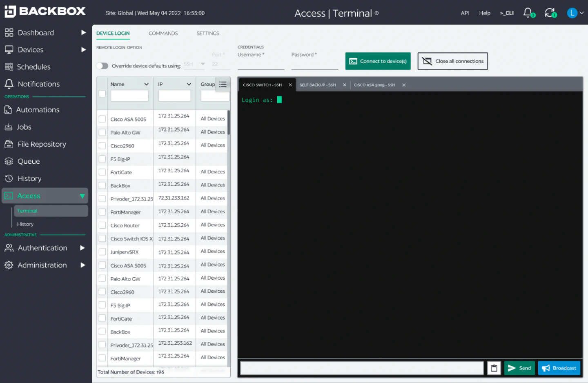Screen dimensions: 588x383
Task: Click the Connect to device(s) button
Action: tap(377, 61)
